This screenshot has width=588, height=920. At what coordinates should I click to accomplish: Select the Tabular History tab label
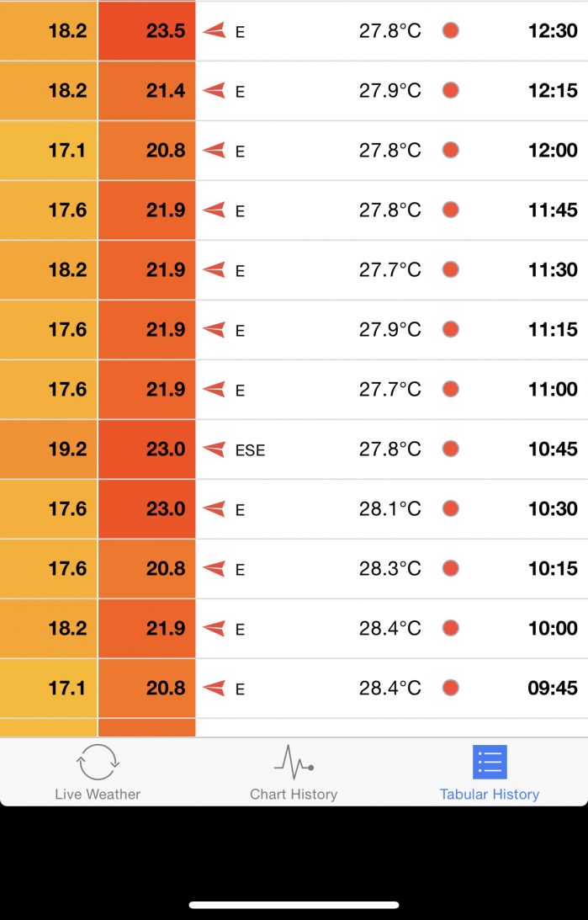point(489,794)
